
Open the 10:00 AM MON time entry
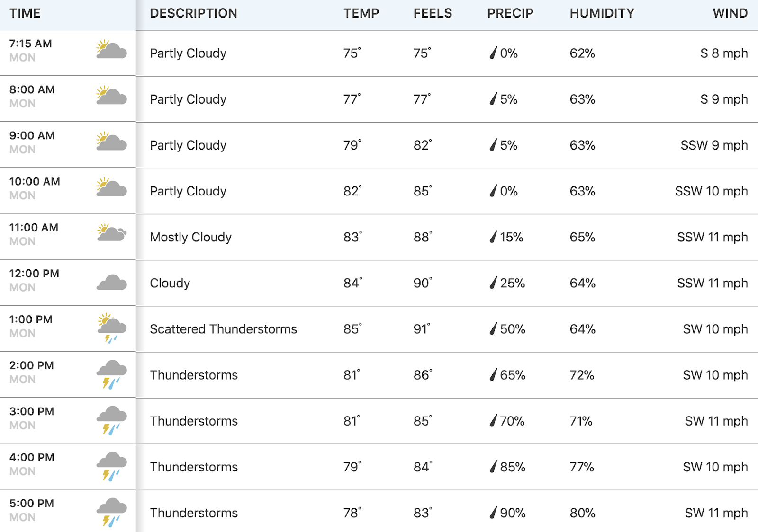(68, 191)
